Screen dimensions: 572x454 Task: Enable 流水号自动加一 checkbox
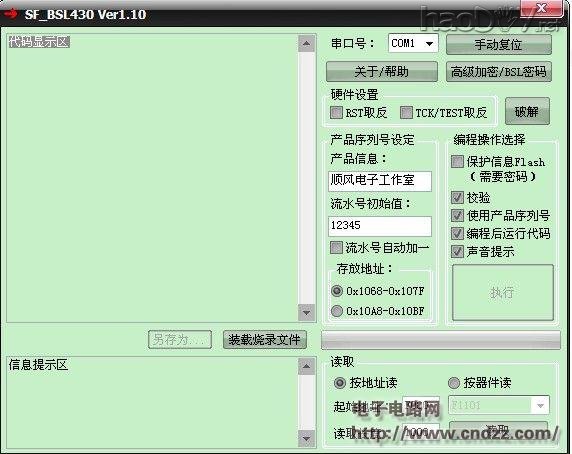336,248
